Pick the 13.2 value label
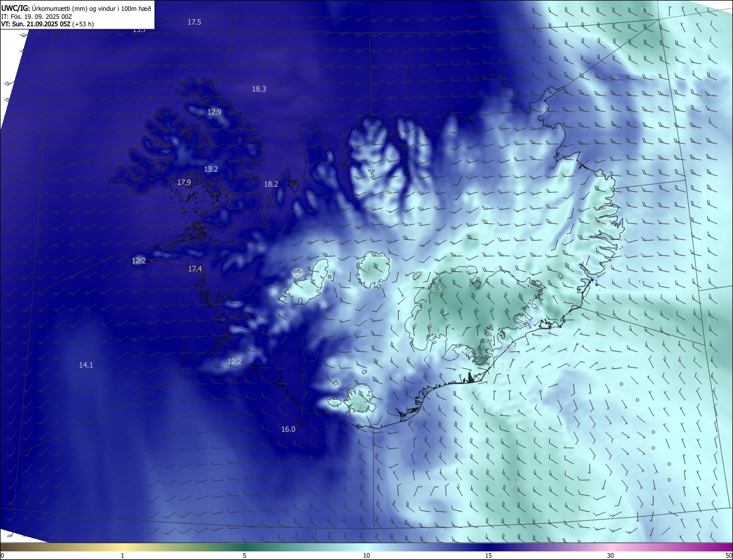The width and height of the screenshot is (733, 560). 211,169
